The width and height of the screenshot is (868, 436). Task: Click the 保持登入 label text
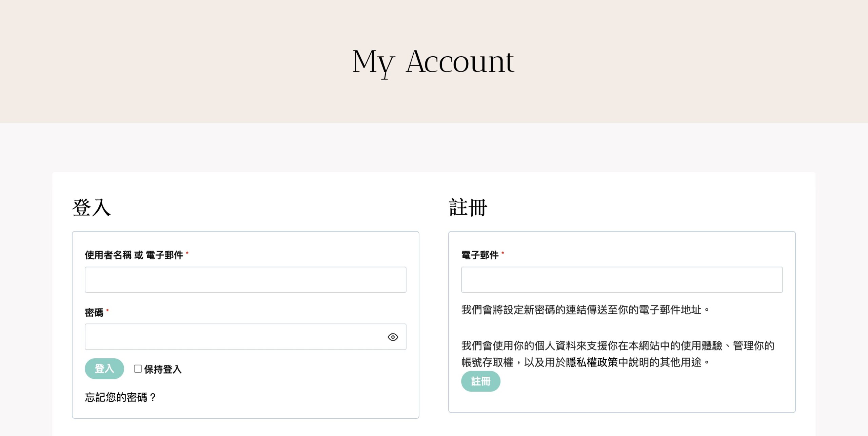pyautogui.click(x=163, y=369)
